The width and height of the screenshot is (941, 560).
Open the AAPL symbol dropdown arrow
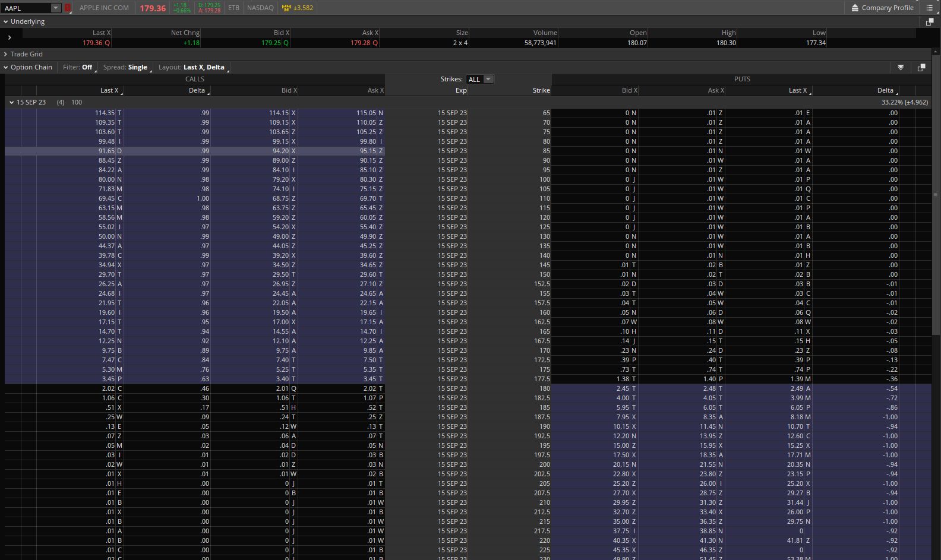(55, 8)
